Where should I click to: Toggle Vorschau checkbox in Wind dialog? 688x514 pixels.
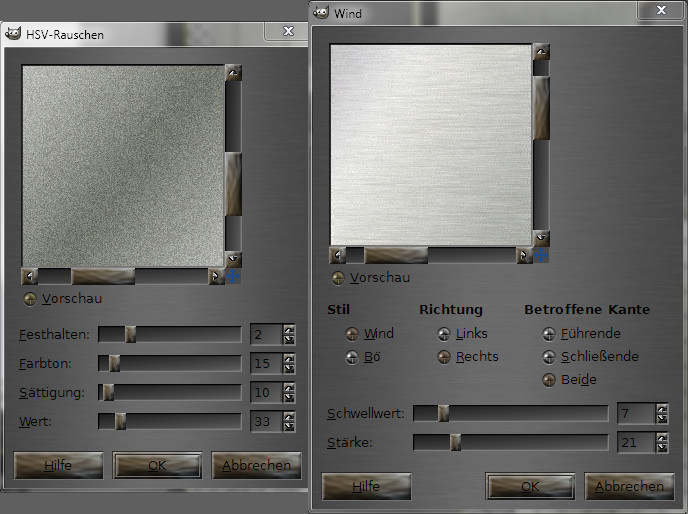[339, 278]
